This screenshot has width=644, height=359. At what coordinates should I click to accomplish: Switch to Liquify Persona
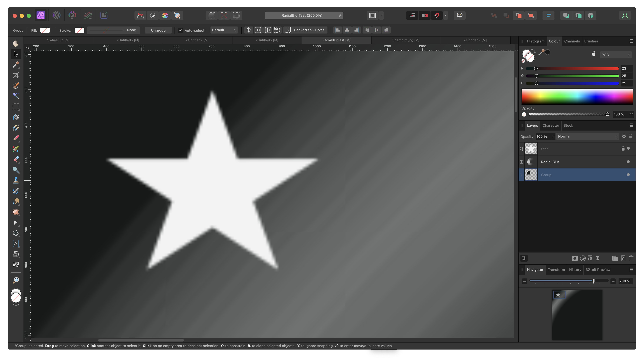[x=57, y=15]
